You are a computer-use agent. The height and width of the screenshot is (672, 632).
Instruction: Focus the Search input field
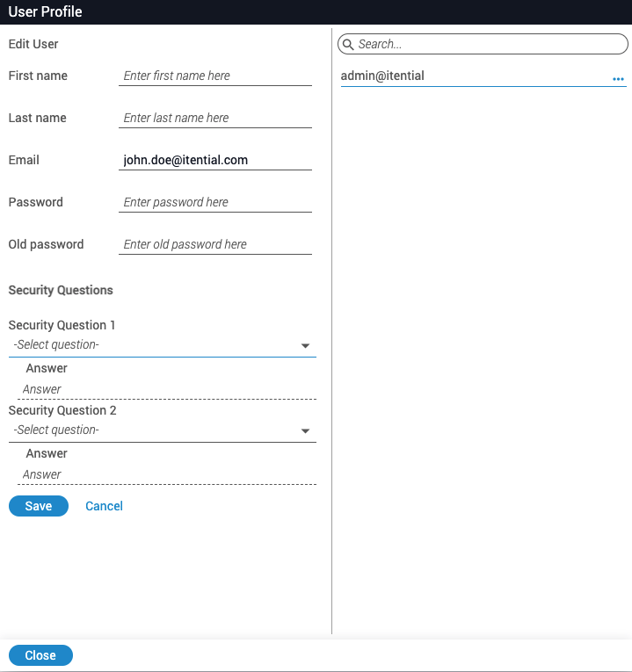click(488, 44)
